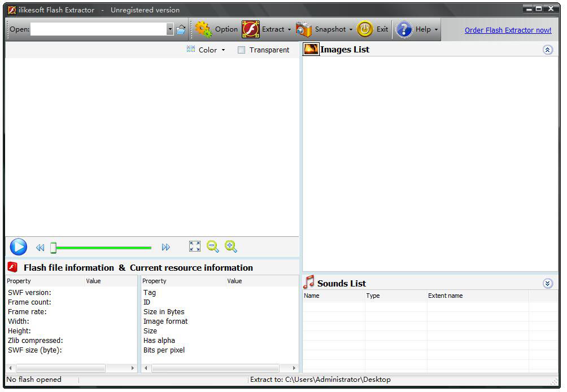The height and width of the screenshot is (392, 567).
Task: Toggle the Transparent checkbox
Action: pos(241,50)
